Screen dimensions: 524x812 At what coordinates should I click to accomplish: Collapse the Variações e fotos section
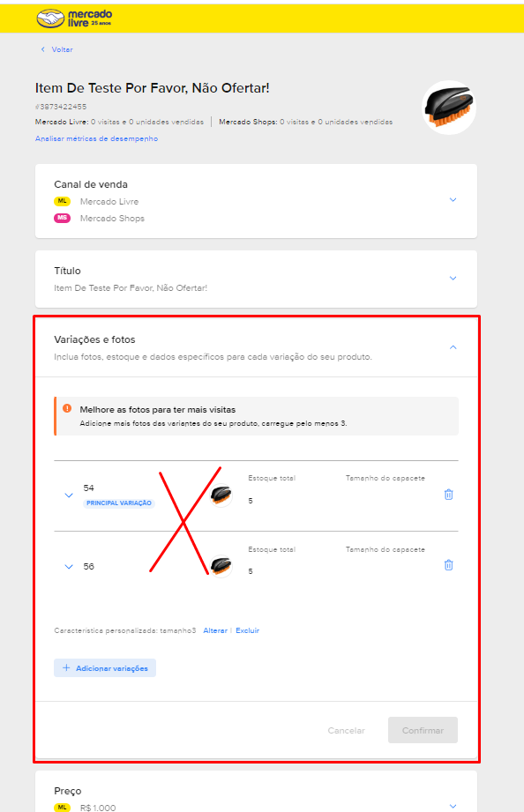point(453,347)
